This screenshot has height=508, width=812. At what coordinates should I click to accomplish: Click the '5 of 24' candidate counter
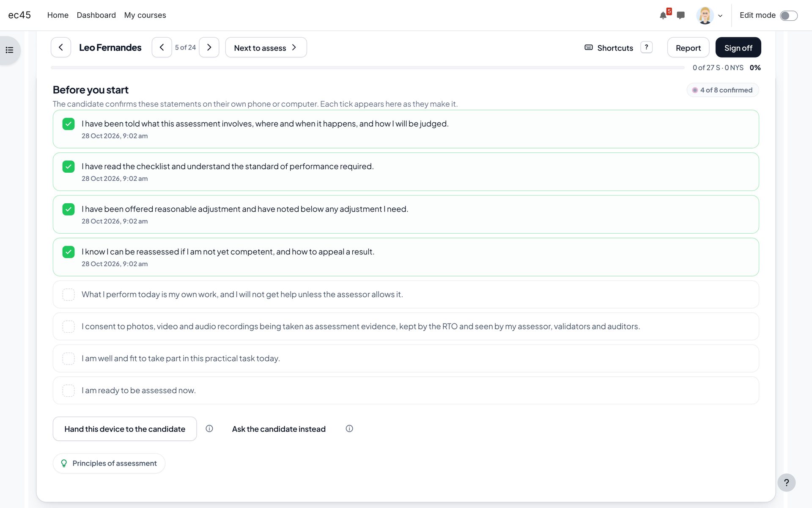pyautogui.click(x=185, y=47)
